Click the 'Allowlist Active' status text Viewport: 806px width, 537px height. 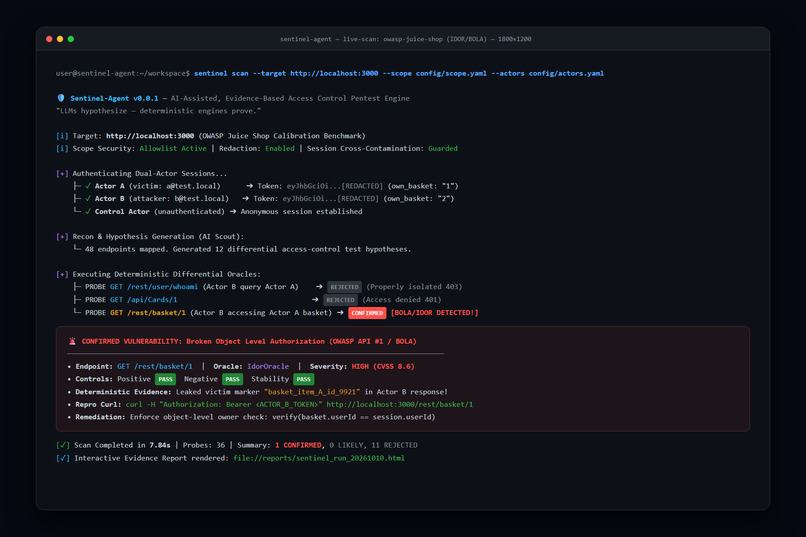point(173,149)
